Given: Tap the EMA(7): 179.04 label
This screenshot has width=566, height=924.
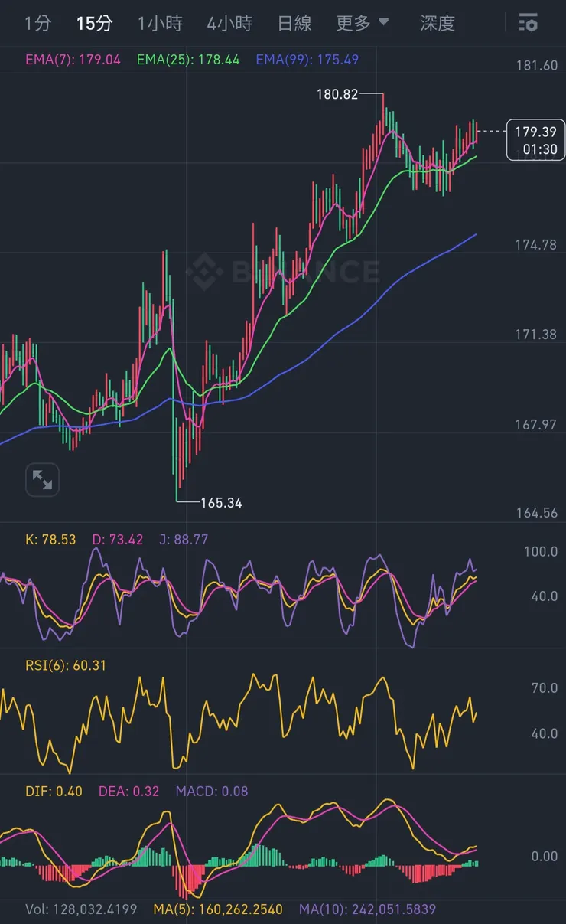Looking at the screenshot, I should pos(74,60).
